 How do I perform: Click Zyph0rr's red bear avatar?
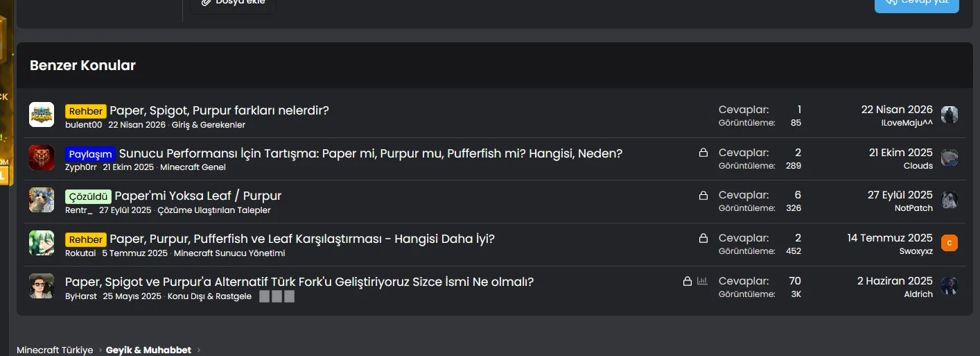42,158
